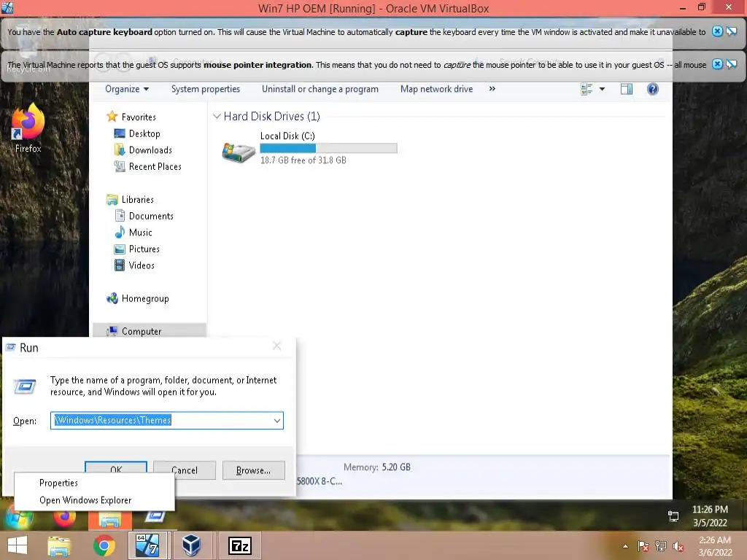Open File Explorer on the host taskbar

point(59,545)
